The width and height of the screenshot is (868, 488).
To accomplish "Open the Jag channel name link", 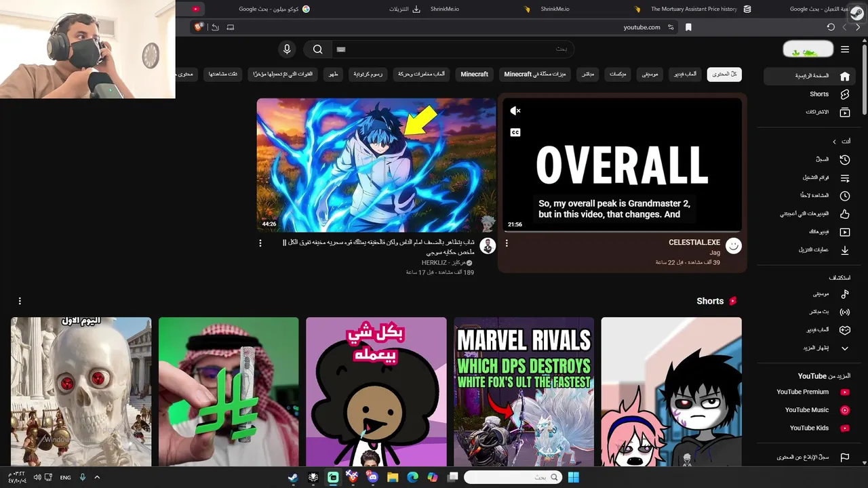I will click(x=715, y=252).
